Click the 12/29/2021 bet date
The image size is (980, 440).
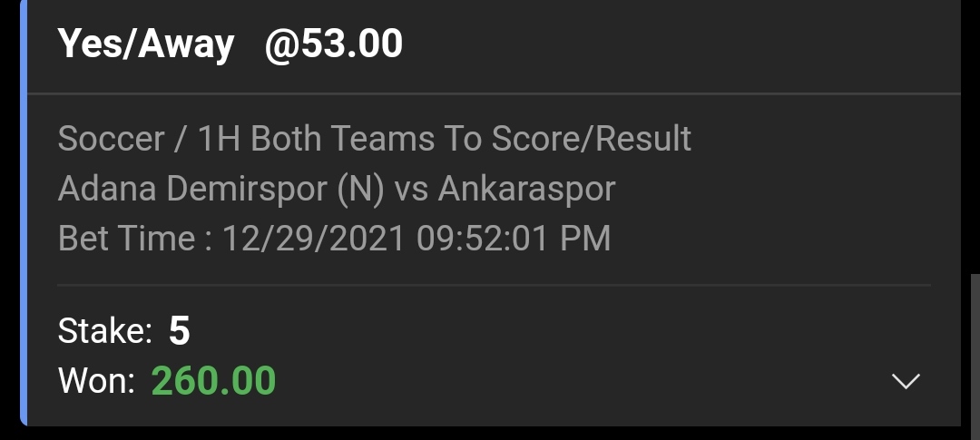(314, 238)
